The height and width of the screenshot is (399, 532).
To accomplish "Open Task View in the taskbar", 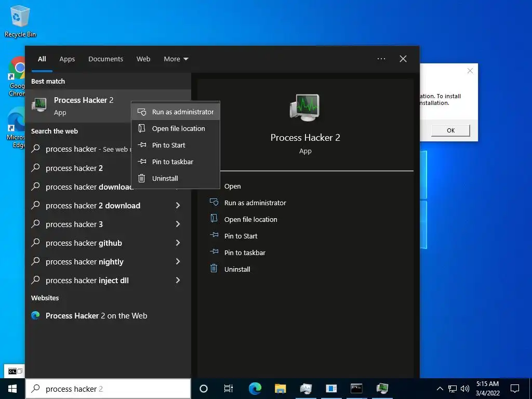I will point(229,389).
